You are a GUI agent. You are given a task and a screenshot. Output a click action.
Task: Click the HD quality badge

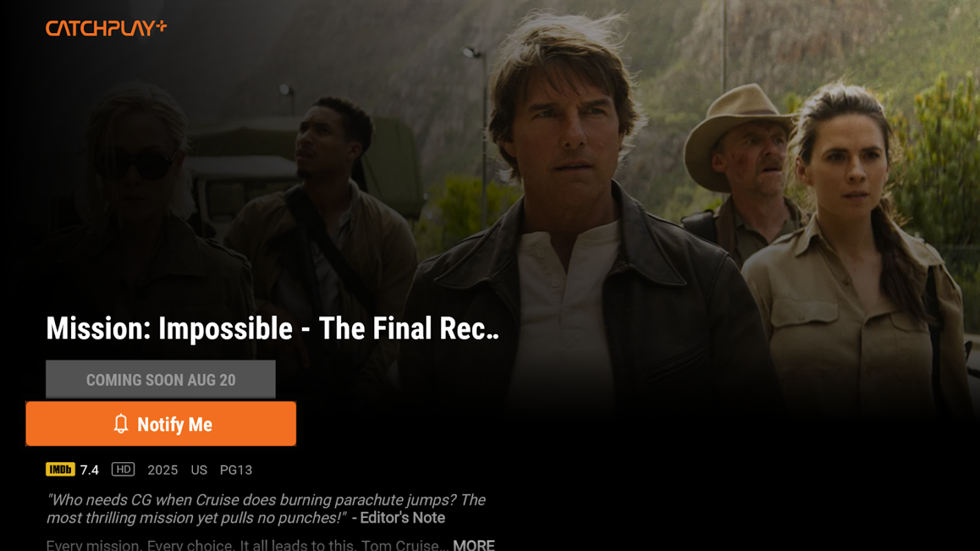click(x=123, y=470)
